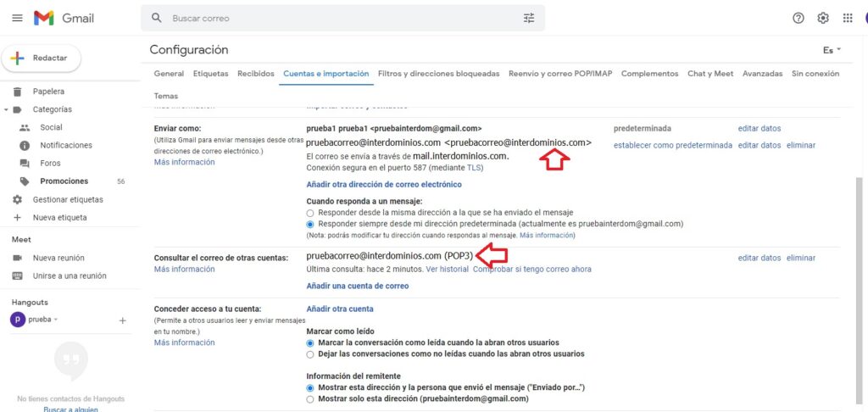Start new Hangouts chat plus icon
The width and height of the screenshot is (868, 412).
click(122, 320)
